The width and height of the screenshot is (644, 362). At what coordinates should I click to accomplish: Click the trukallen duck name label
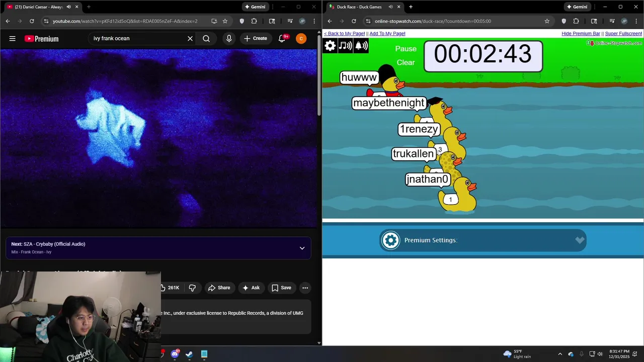[x=414, y=154]
